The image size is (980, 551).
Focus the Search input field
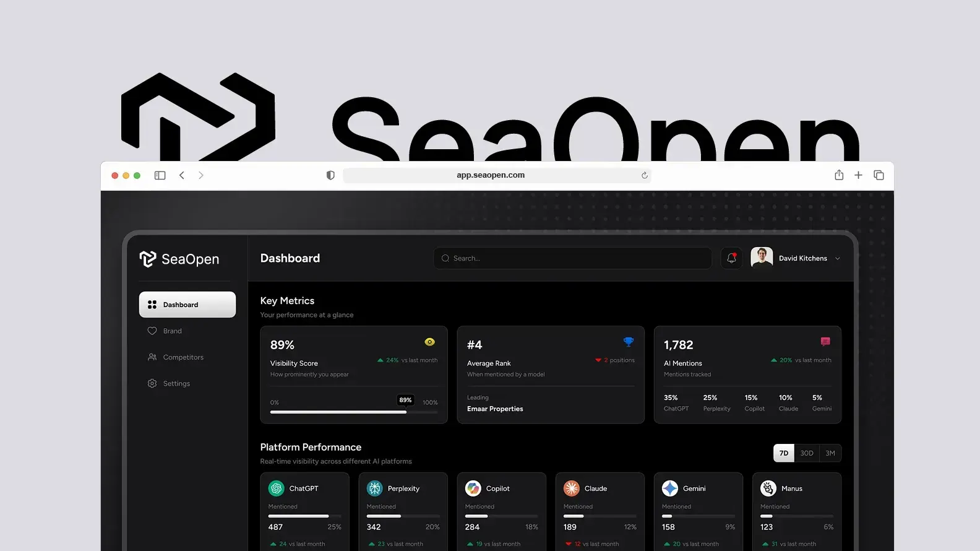pyautogui.click(x=573, y=258)
